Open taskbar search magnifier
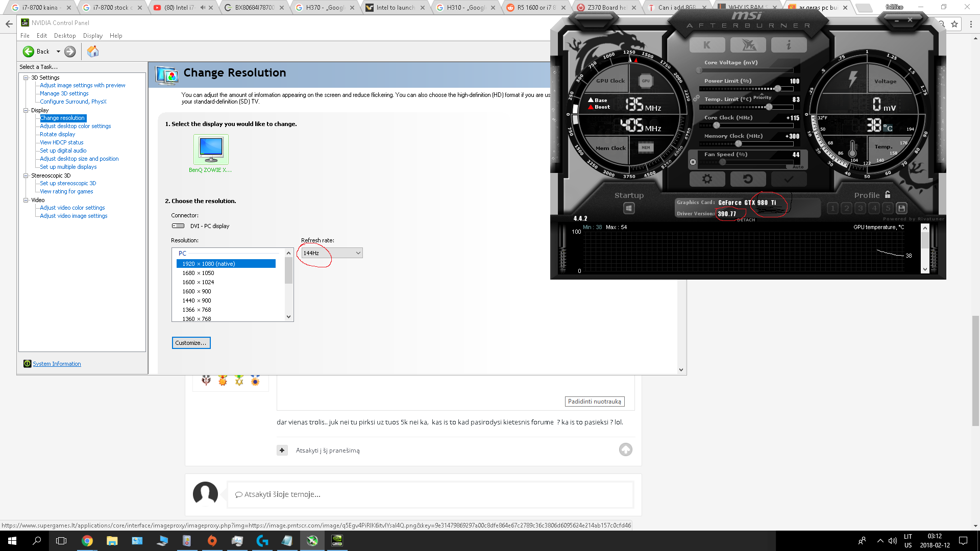The height and width of the screenshot is (551, 980). pos(37,541)
